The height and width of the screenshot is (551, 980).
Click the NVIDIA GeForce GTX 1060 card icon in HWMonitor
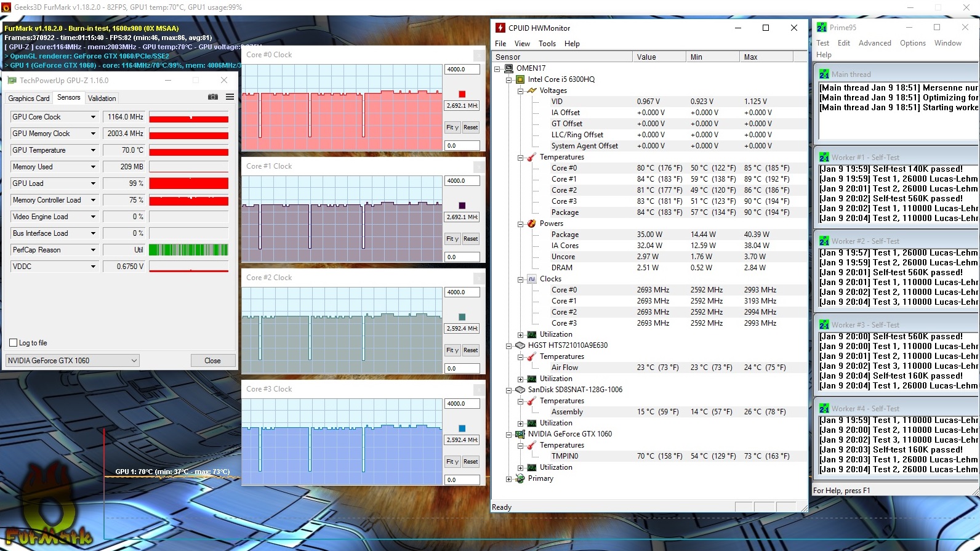tap(520, 434)
